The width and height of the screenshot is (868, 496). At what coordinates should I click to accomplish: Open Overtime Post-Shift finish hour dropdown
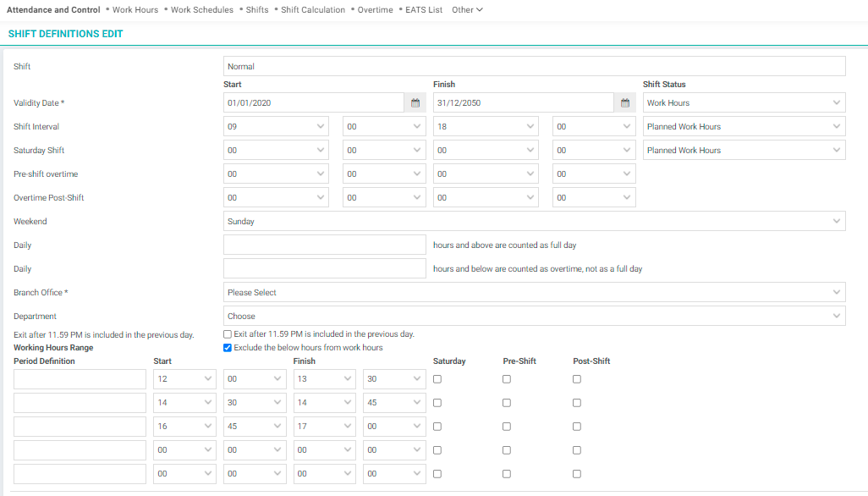coord(486,197)
